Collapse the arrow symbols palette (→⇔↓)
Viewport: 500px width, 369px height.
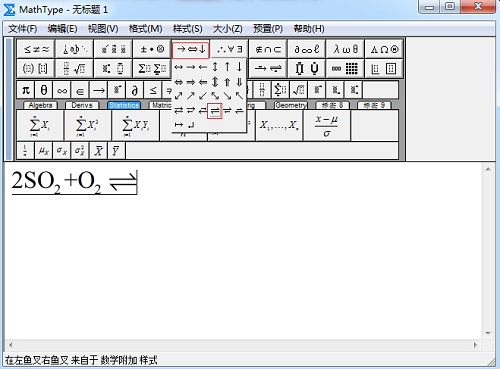pyautogui.click(x=191, y=50)
